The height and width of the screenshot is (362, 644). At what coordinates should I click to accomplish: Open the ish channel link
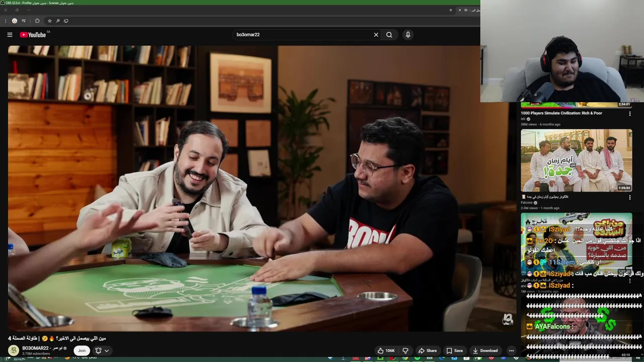[523, 119]
